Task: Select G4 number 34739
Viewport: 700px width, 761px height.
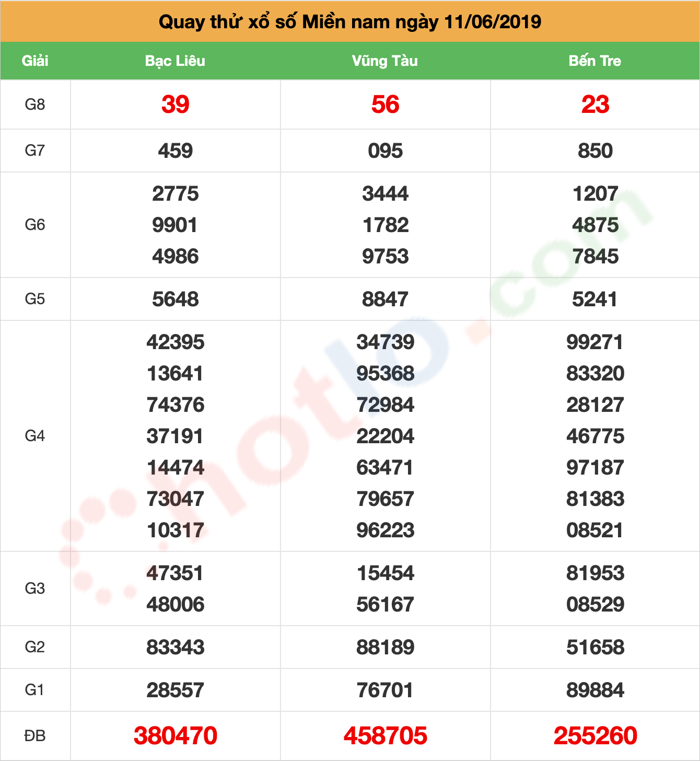Action: coord(386,342)
